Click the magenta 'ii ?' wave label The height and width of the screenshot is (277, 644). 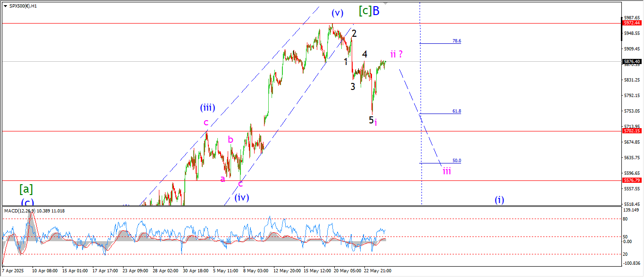[x=396, y=54]
